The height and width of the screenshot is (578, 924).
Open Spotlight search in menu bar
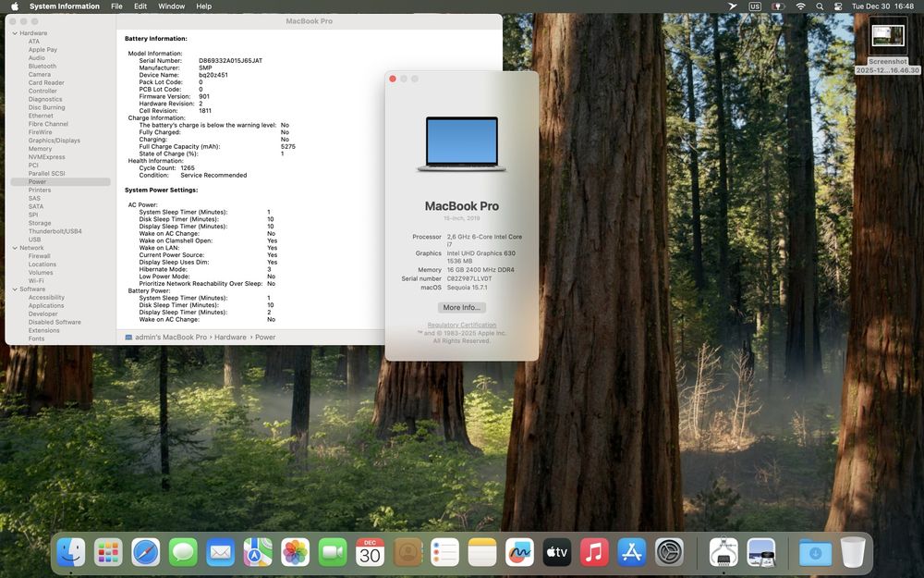820,6
